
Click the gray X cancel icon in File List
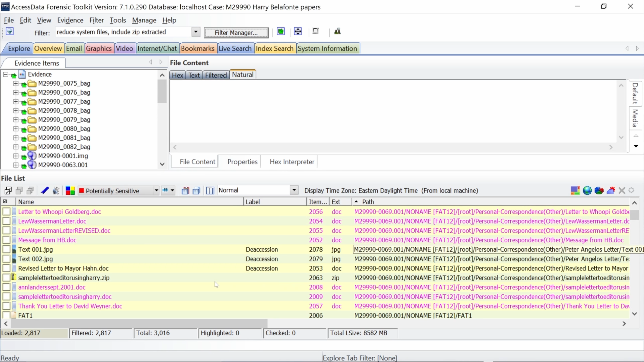pyautogui.click(x=622, y=191)
